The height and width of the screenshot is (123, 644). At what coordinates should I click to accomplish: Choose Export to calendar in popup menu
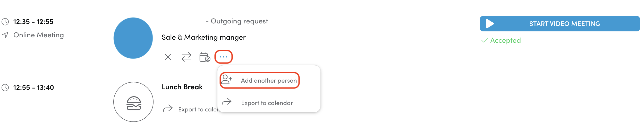pos(267,103)
